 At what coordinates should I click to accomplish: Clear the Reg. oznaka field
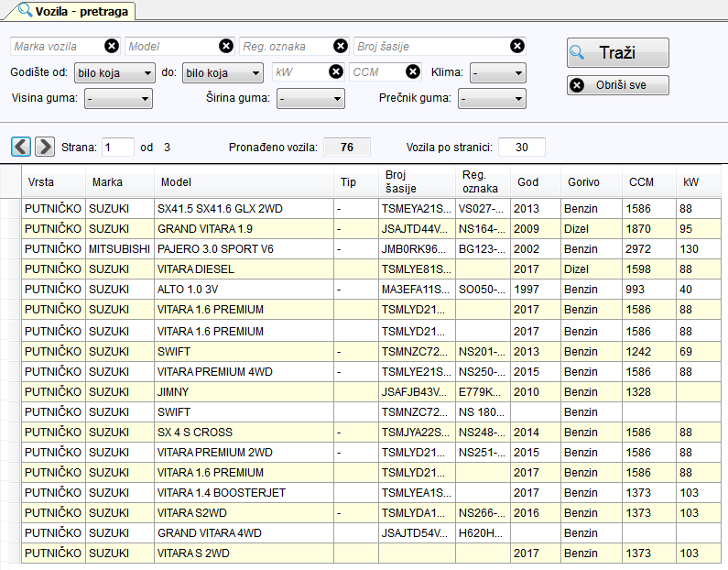(341, 46)
